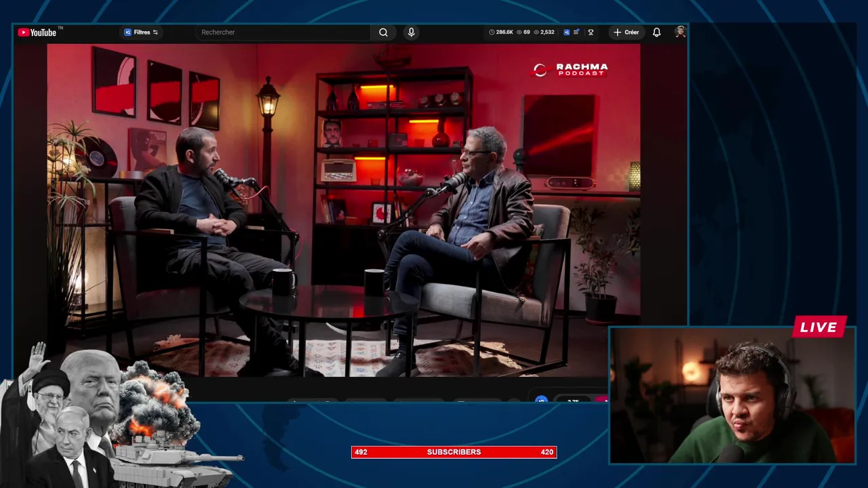
Task: Click the 69 eye stat in header
Action: 523,33
